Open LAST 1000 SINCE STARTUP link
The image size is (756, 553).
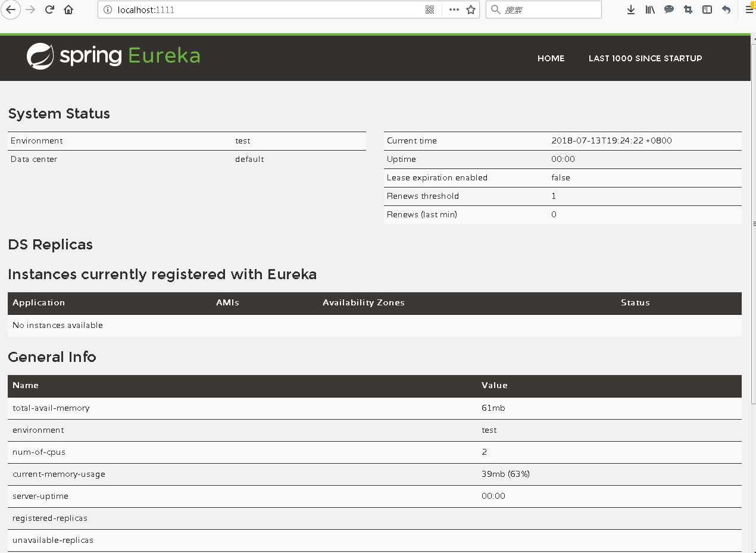(x=645, y=58)
